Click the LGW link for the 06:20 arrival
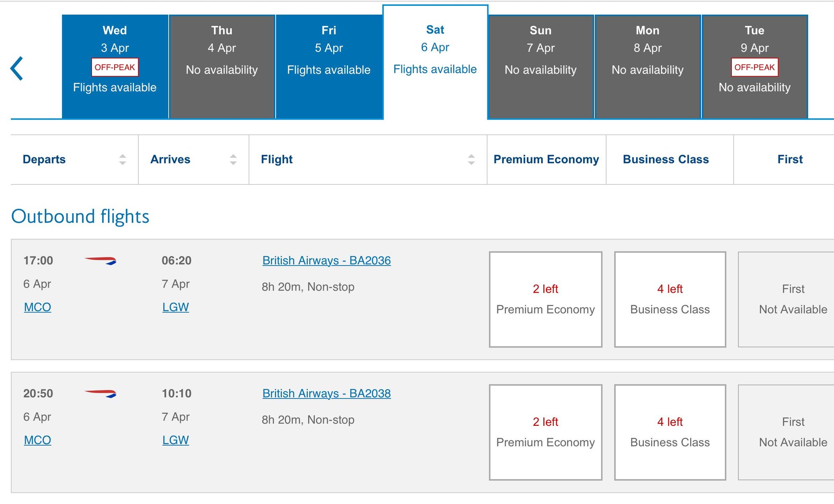 click(x=176, y=307)
